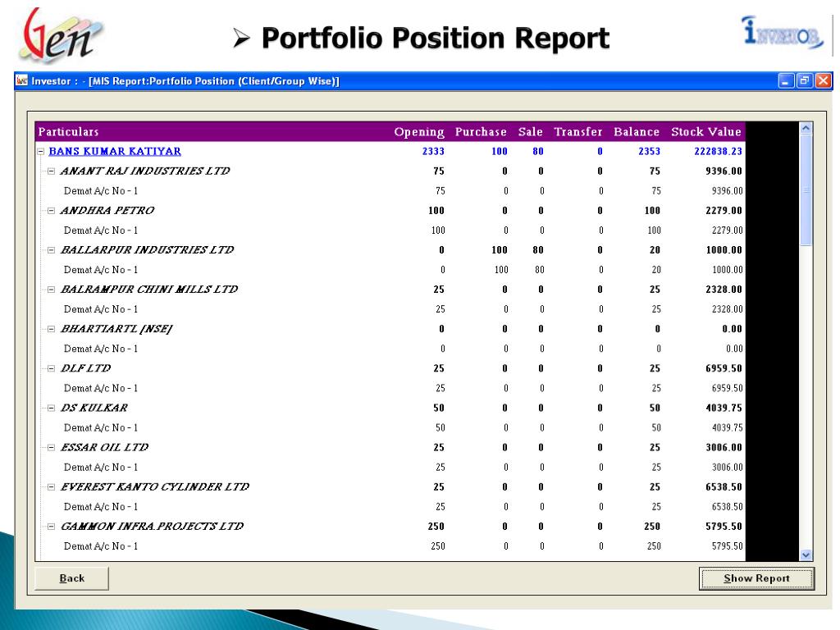840x630 pixels.
Task: Collapse GAMMON INFRA PROJECTS LTD node
Action: pyautogui.click(x=51, y=527)
